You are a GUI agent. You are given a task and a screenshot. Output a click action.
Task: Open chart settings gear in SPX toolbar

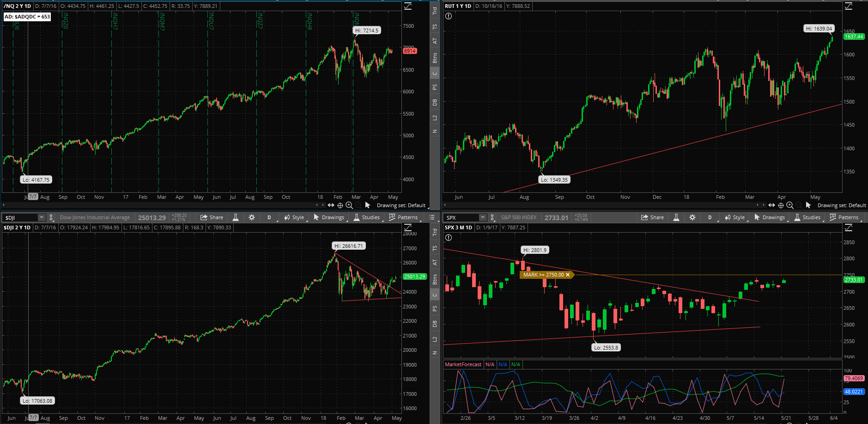click(x=692, y=217)
